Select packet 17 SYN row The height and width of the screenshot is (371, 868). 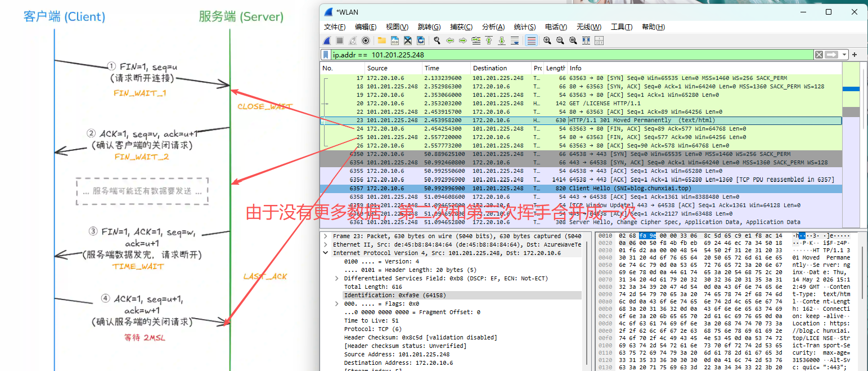click(x=581, y=78)
